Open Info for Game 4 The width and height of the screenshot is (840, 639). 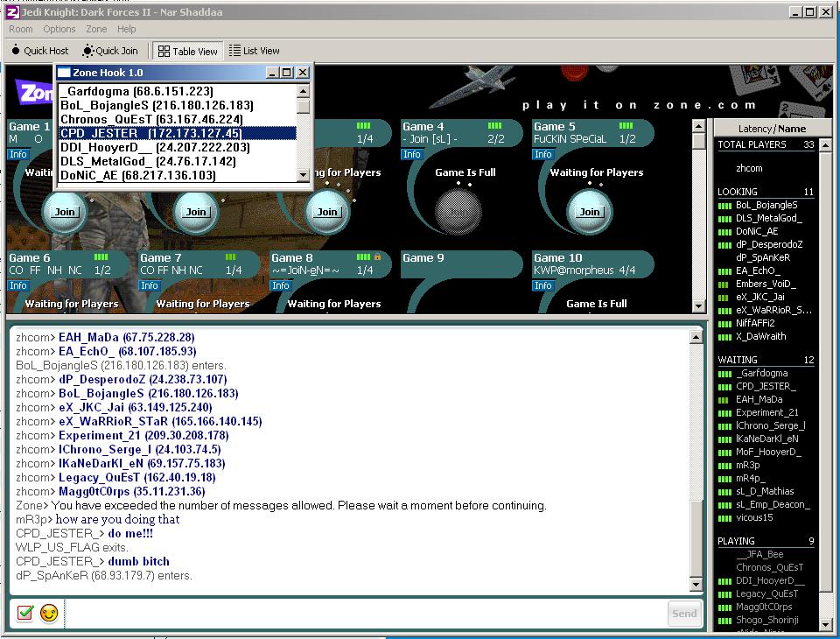pyautogui.click(x=412, y=154)
